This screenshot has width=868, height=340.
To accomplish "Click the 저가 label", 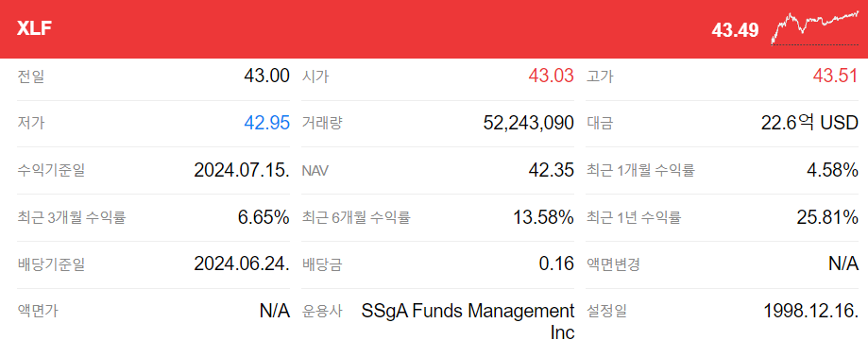I will click(30, 123).
